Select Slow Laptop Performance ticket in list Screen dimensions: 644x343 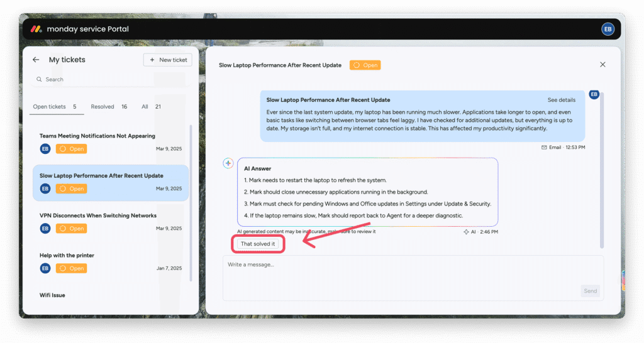(111, 183)
